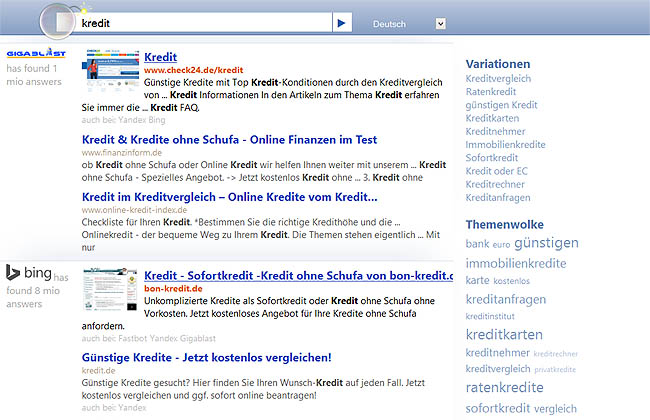Click the Variationen heading

click(498, 64)
